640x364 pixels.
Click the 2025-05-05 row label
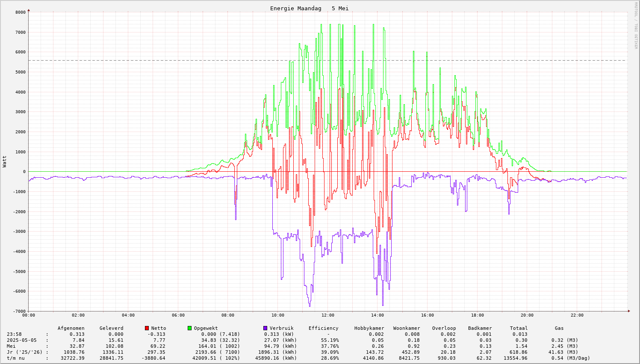click(22, 340)
